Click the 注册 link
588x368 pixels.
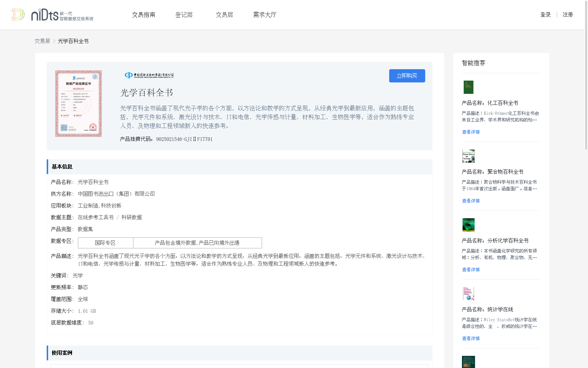[568, 15]
